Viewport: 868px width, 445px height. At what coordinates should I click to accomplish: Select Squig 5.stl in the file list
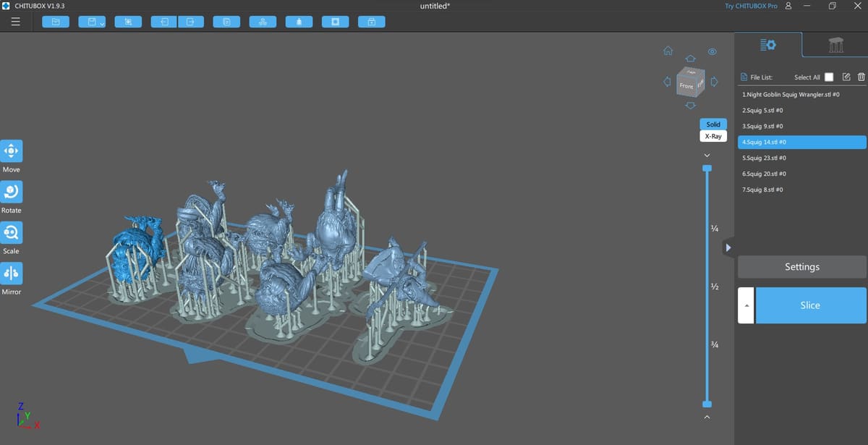802,111
